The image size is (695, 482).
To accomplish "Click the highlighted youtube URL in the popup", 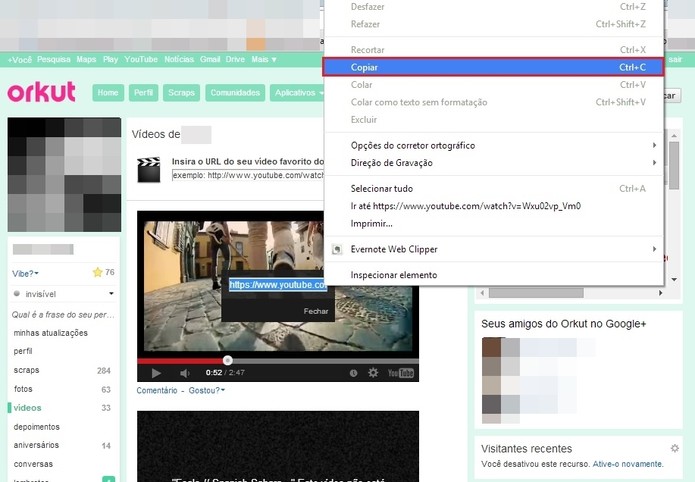I will (278, 285).
